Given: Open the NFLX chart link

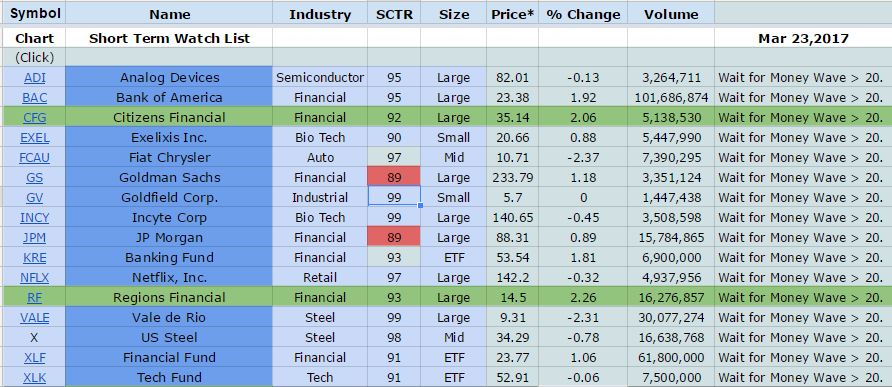Looking at the screenshot, I should [x=34, y=278].
